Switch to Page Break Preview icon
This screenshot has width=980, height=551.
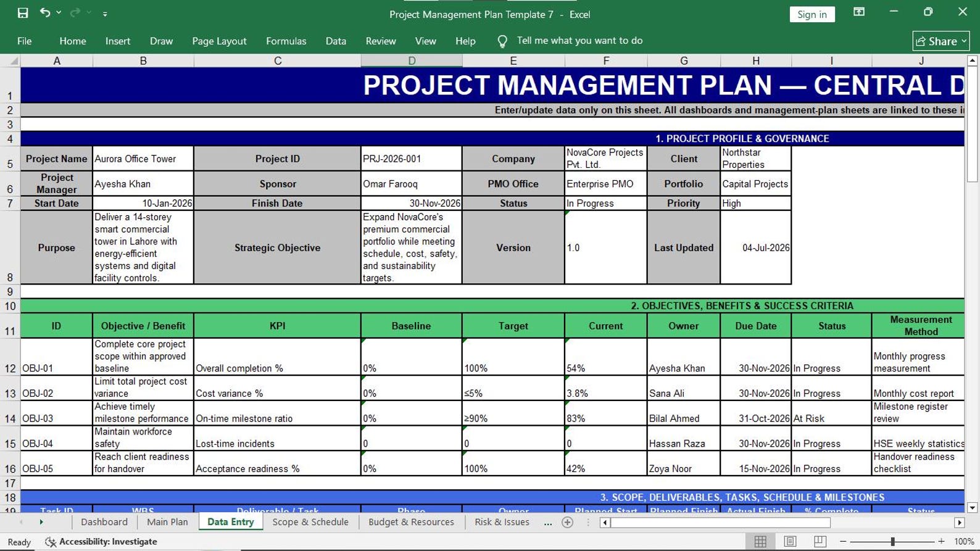820,541
